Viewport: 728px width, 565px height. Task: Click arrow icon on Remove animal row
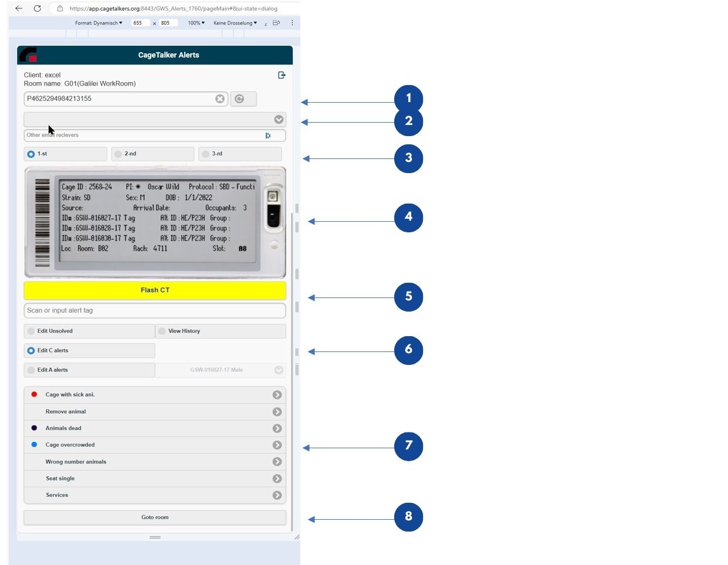(x=277, y=412)
